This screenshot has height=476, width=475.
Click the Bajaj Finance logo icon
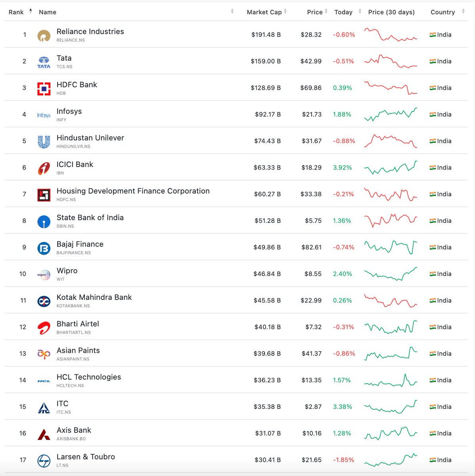(x=44, y=248)
